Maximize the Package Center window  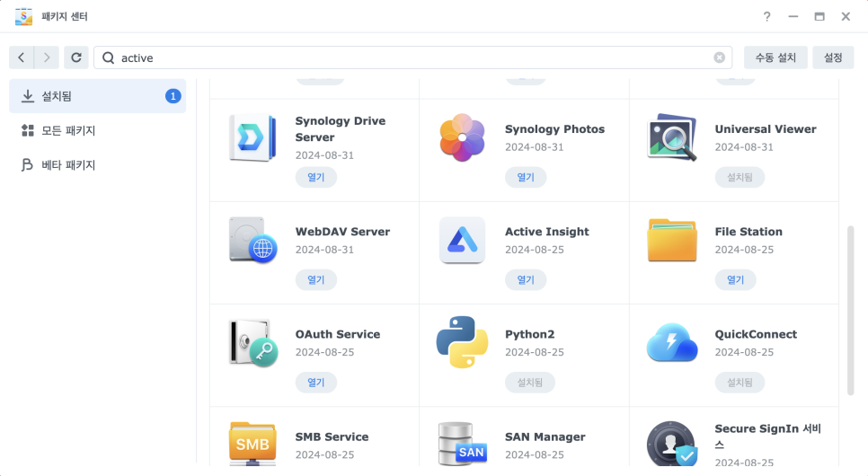click(x=819, y=16)
